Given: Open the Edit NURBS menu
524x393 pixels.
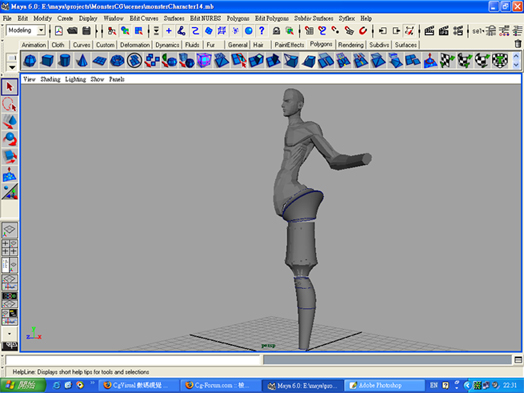Looking at the screenshot, I should (205, 18).
